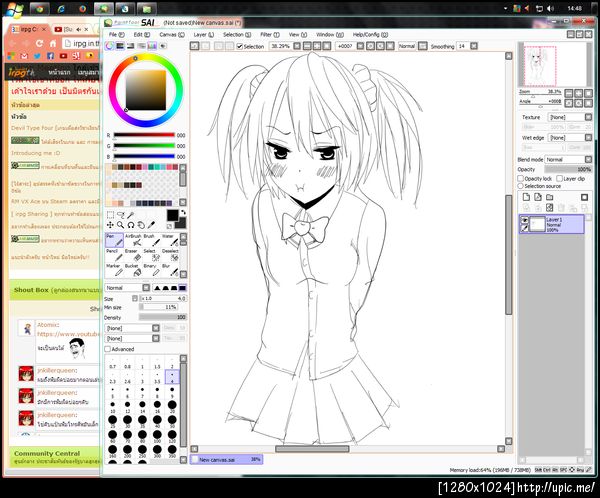Toggle the color wheel panel
Viewport: 600px width, 498px height.
(109, 46)
